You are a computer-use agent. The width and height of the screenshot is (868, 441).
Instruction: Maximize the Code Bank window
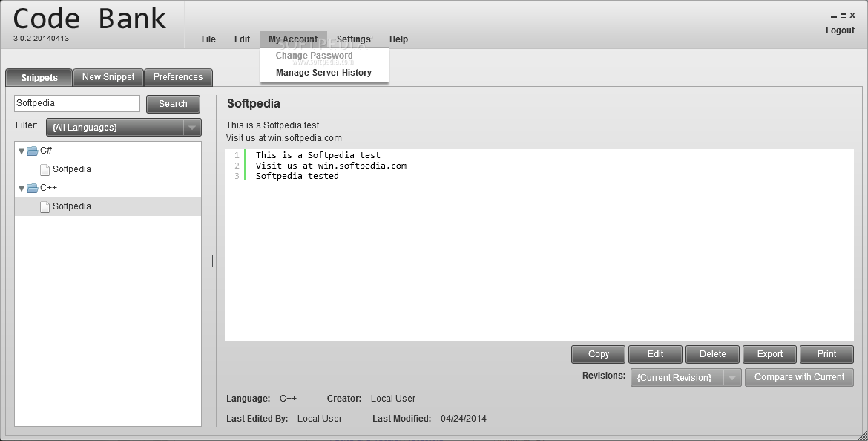(x=844, y=16)
